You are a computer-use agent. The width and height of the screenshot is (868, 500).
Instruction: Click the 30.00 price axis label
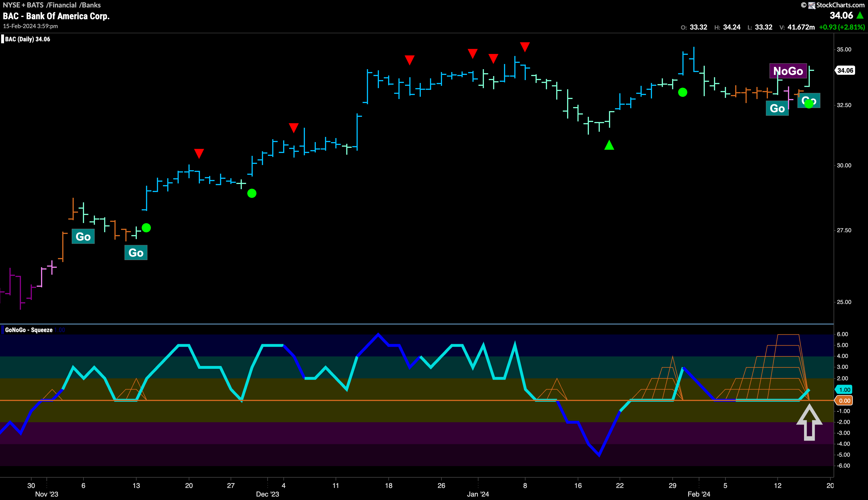point(844,165)
